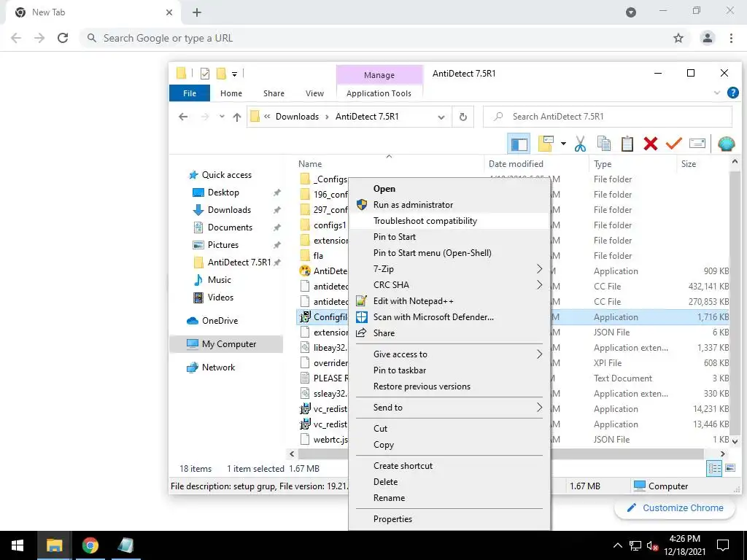Image resolution: width=747 pixels, height=560 pixels.
Task: Click the horizontal scrollbar of file list
Action: 501,454
